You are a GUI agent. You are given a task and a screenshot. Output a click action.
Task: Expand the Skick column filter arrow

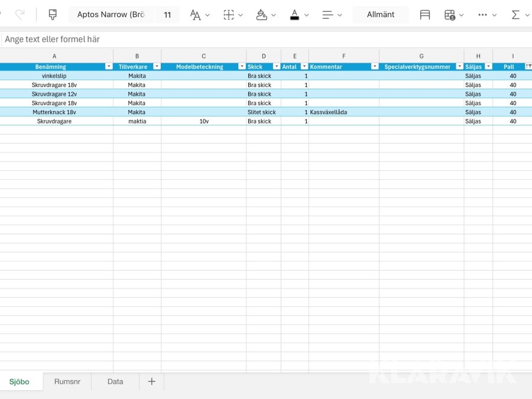click(277, 67)
